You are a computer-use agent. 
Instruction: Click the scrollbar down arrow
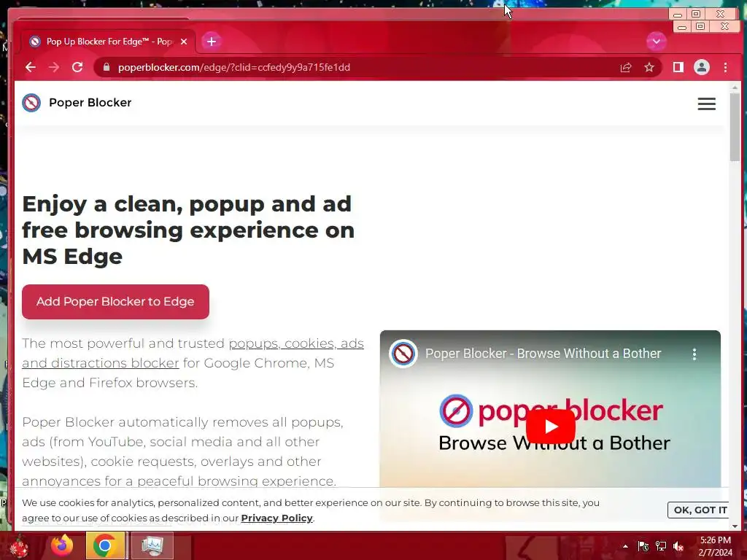click(x=735, y=526)
